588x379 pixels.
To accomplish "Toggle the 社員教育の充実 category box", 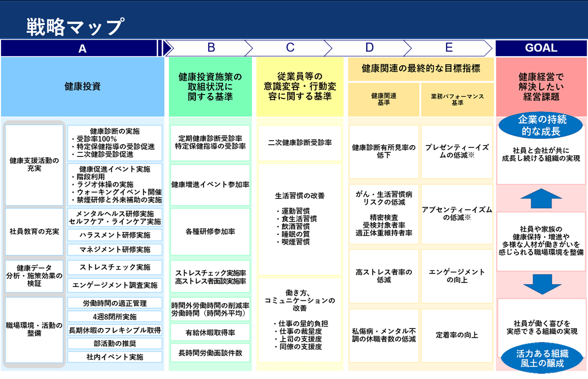I will point(34,232).
